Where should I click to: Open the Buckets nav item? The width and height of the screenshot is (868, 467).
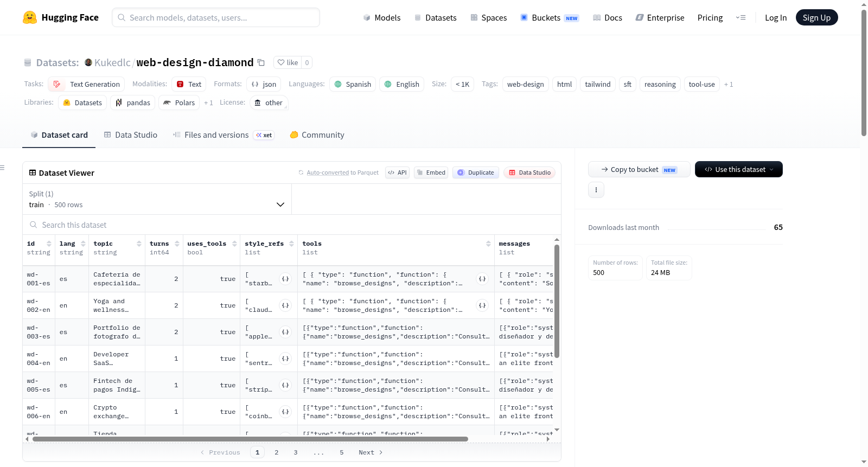coord(550,17)
